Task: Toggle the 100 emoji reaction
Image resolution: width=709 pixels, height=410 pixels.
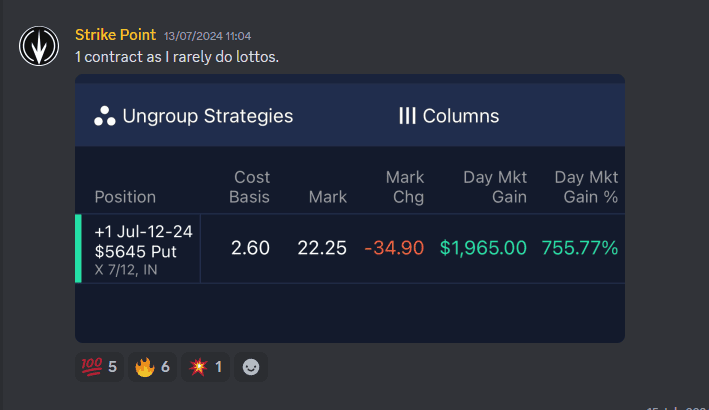Action: (99, 367)
